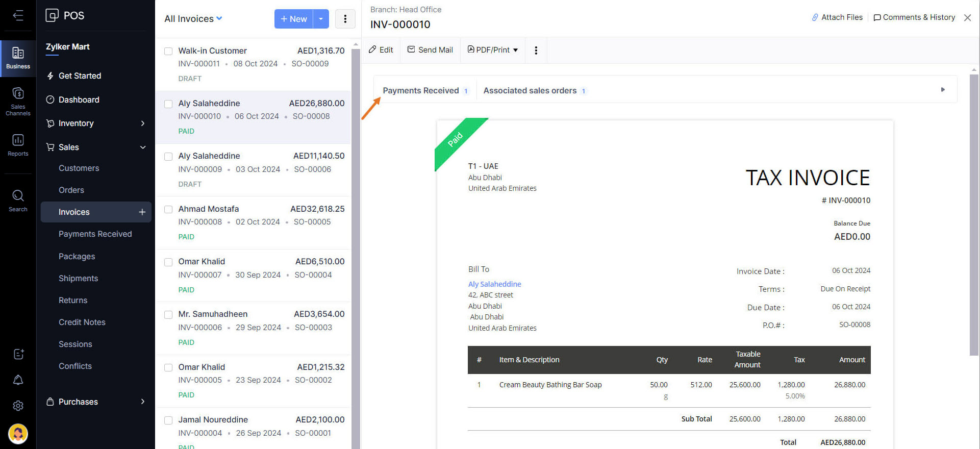Collapse the sidebar with the back-arrow menu icon
This screenshot has height=449, width=980.
pyautogui.click(x=18, y=15)
